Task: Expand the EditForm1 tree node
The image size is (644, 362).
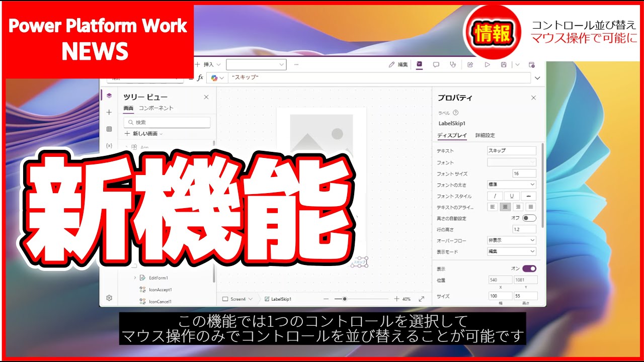Action: (135, 278)
